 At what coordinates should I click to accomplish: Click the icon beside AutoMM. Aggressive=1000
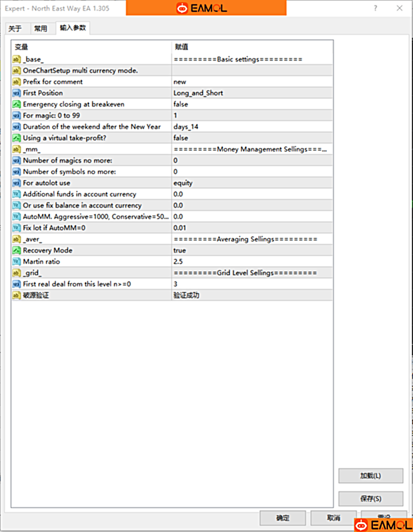coord(17,216)
